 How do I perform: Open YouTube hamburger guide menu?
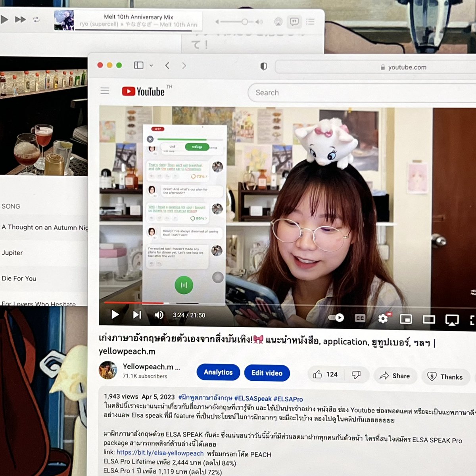(x=105, y=91)
